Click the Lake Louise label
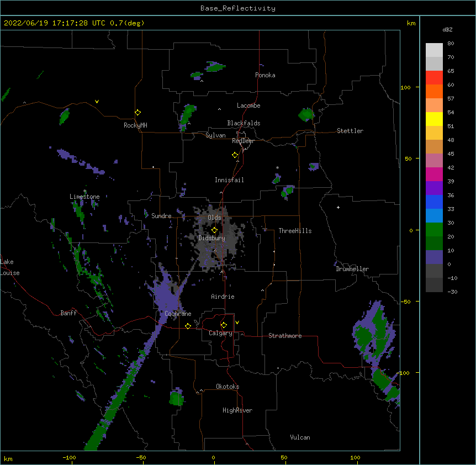 pos(10,267)
